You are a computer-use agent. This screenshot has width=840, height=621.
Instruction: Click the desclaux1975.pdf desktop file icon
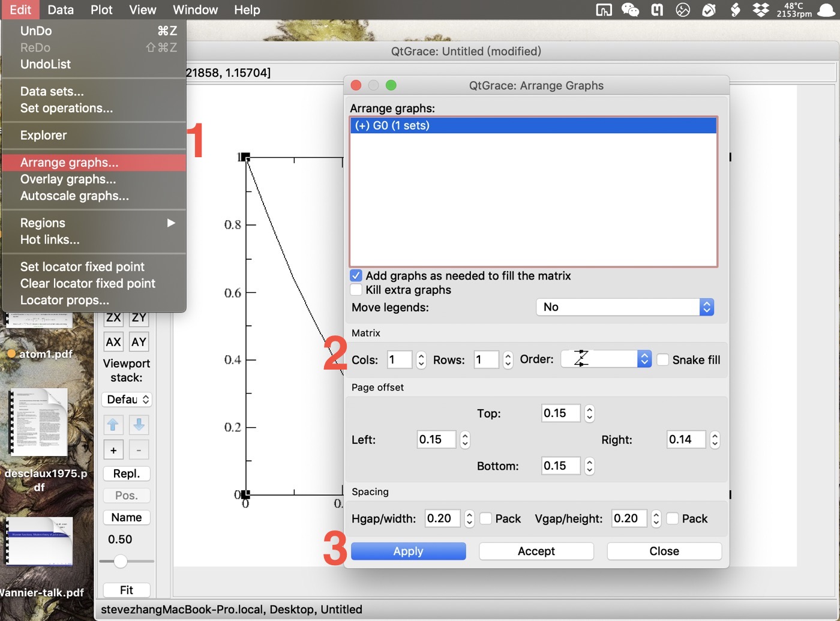coord(38,422)
